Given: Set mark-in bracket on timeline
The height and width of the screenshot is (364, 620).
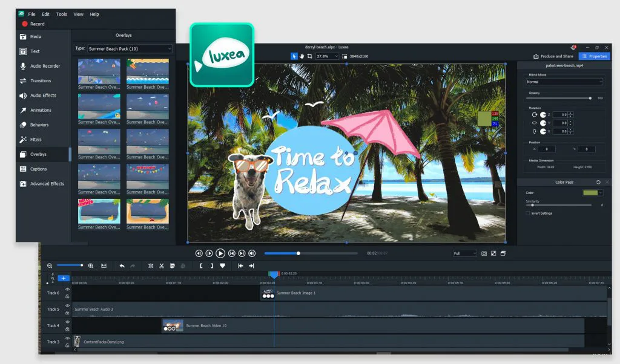Looking at the screenshot, I should pyautogui.click(x=201, y=265).
